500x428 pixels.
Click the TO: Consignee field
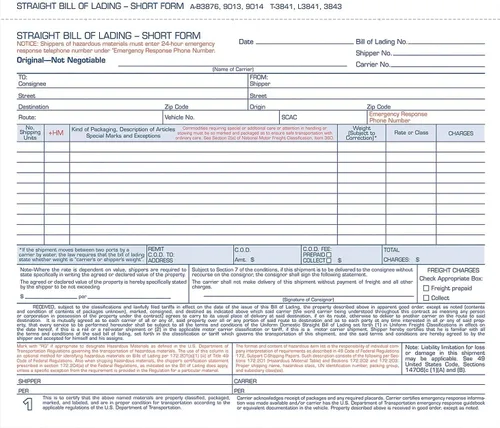click(132, 81)
